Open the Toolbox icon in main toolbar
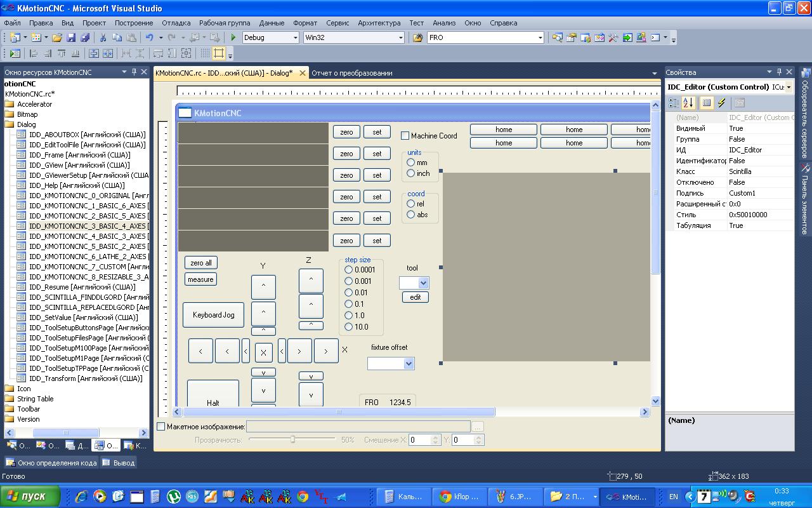This screenshot has width=812, height=508. (x=613, y=37)
